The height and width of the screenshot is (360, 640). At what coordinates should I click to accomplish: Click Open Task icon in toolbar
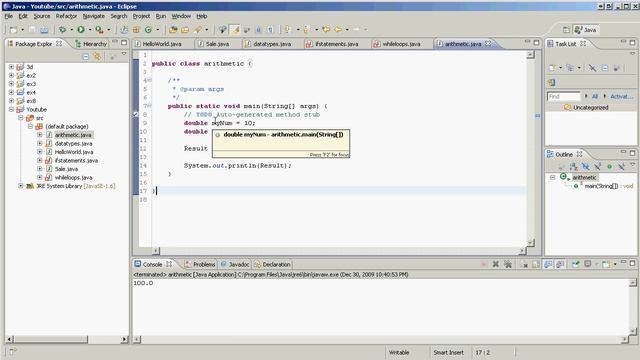point(184,29)
